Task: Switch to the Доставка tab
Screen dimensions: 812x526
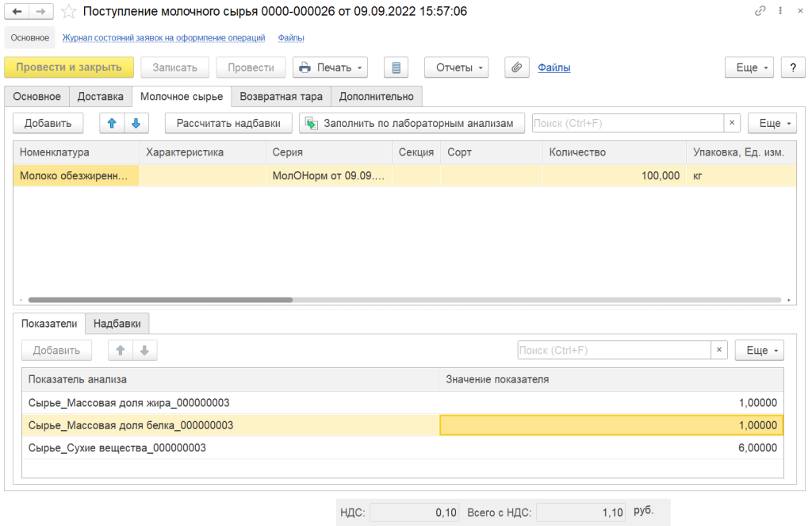Action: point(101,96)
